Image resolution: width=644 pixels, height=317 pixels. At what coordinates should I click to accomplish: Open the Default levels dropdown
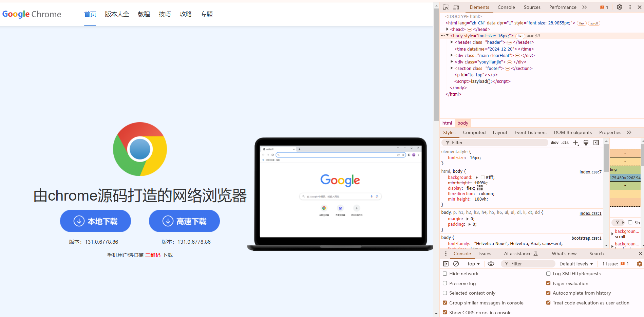coord(576,264)
